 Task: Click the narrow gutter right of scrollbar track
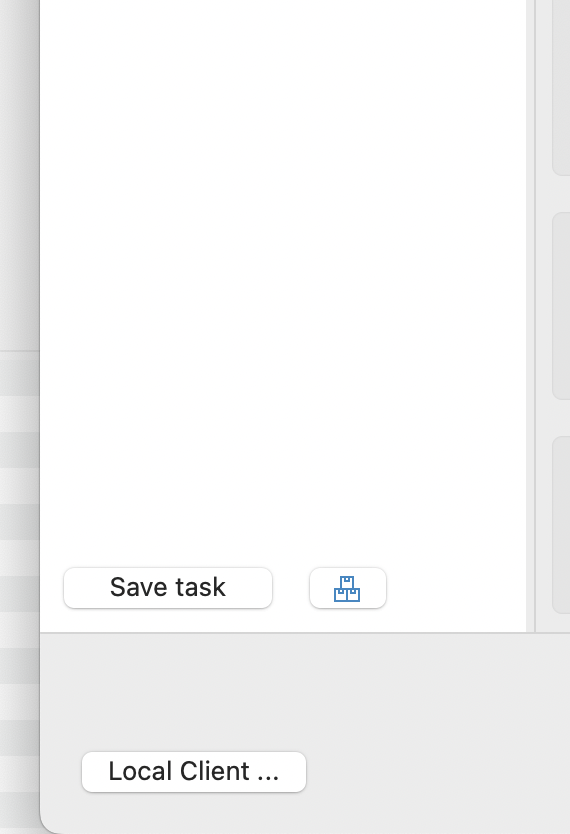544,316
